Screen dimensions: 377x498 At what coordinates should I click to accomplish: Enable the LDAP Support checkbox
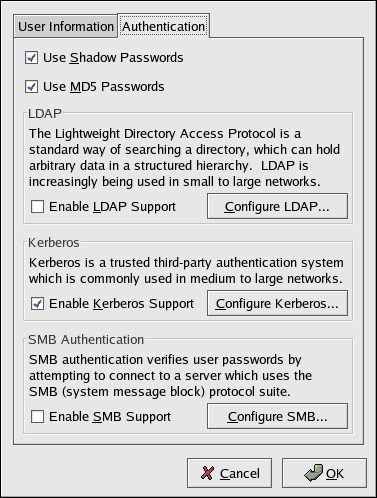(x=37, y=206)
